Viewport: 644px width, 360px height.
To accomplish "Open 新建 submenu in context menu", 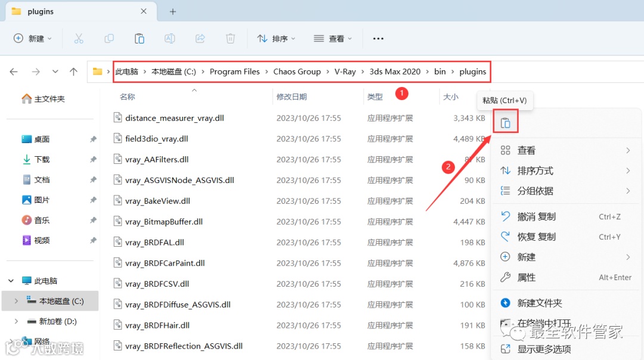I will [x=565, y=257].
